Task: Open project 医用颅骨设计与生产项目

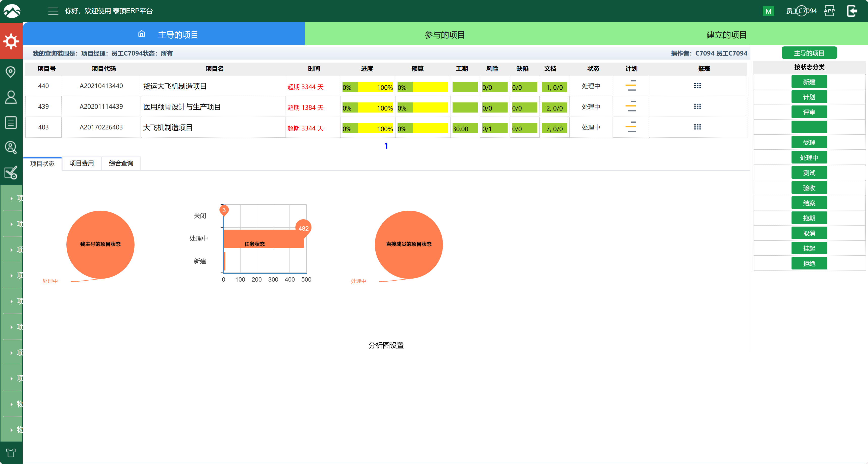Action: pos(182,107)
